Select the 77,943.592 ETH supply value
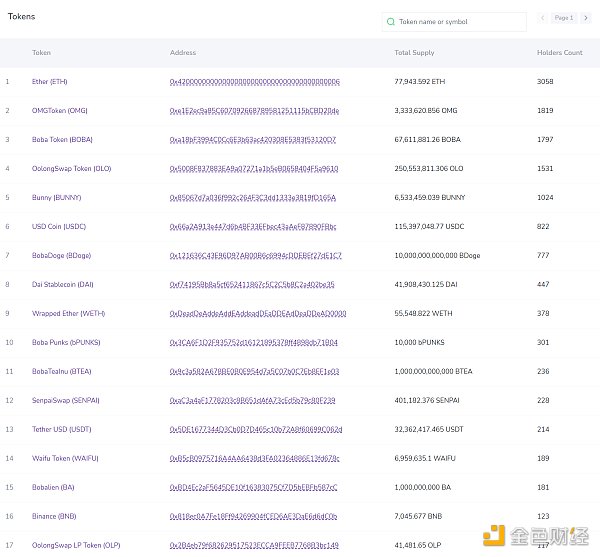This screenshot has width=600, height=557. (x=420, y=81)
